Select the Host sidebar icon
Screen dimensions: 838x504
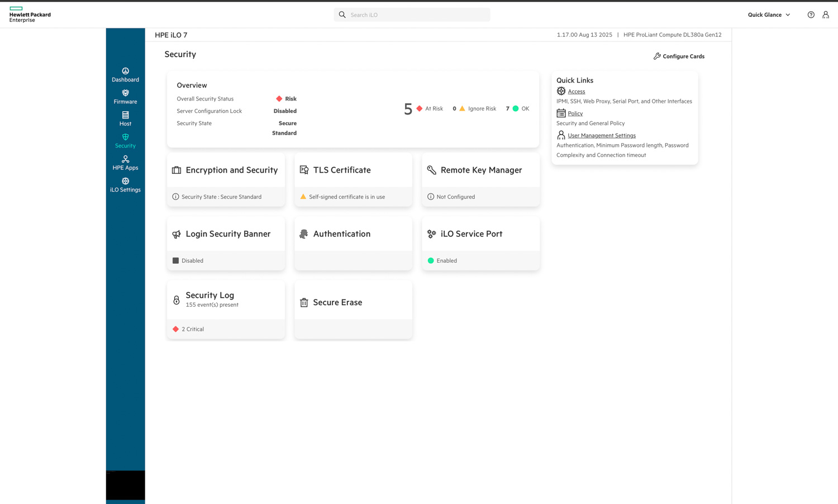point(125,115)
